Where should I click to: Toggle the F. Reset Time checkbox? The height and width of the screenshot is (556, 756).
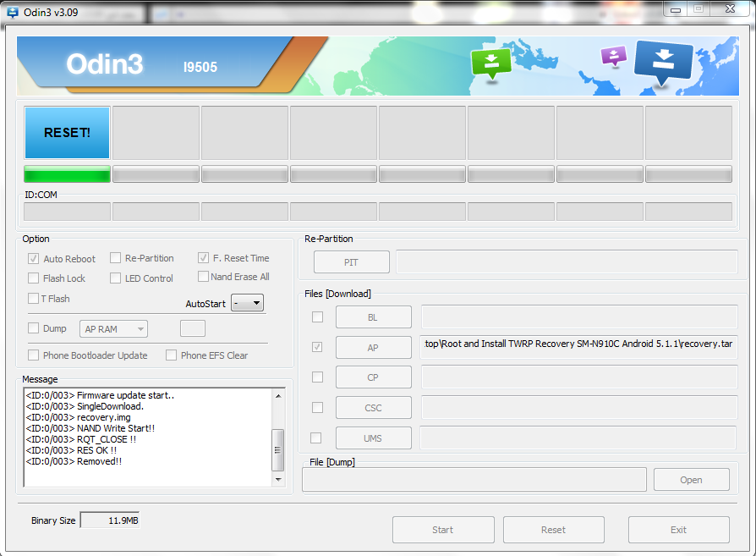[x=203, y=258]
